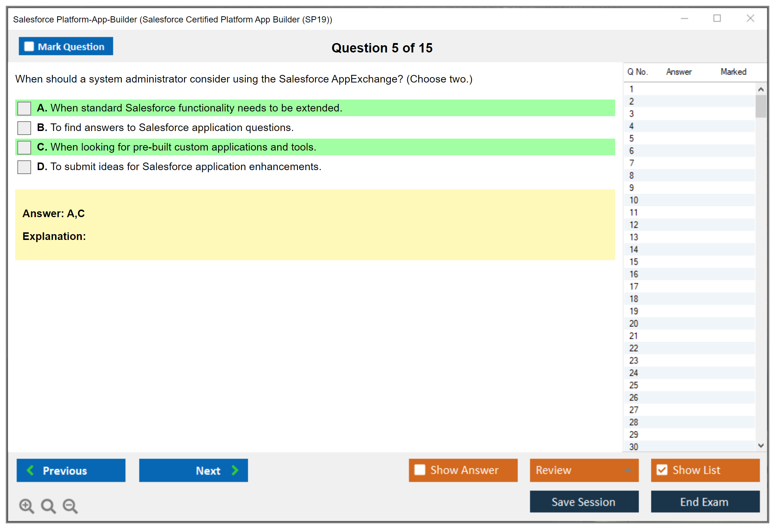
Task: Uncheck the Show List option
Action: pyautogui.click(x=662, y=470)
